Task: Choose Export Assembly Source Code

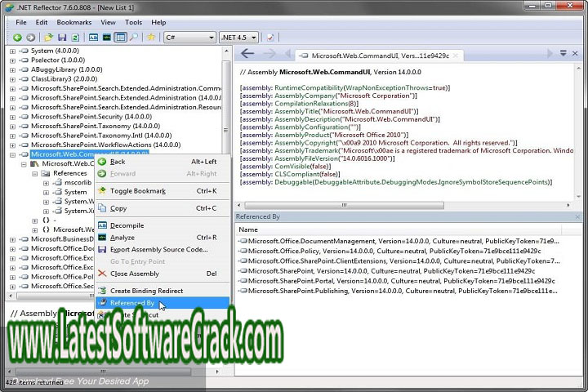Action: click(163, 249)
